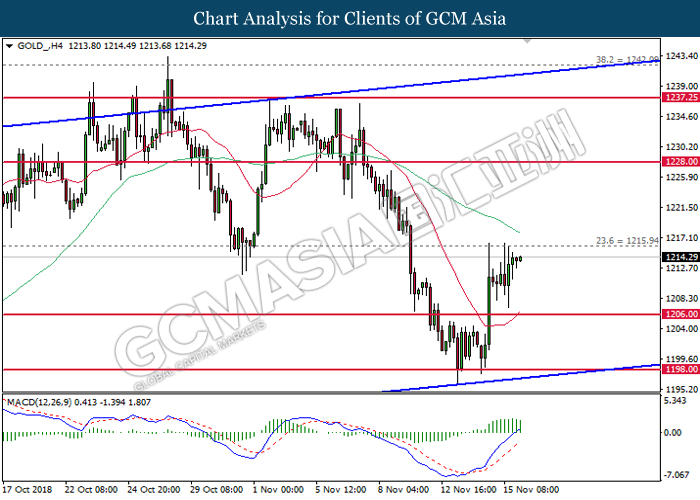Viewport: 700px width, 500px height.
Task: Click the 29 Oct 08:00 date label
Action: [x=217, y=489]
